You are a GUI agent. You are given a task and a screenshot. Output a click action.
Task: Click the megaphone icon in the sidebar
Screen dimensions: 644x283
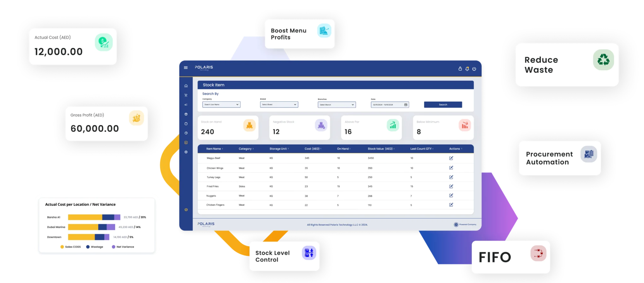coord(186,105)
